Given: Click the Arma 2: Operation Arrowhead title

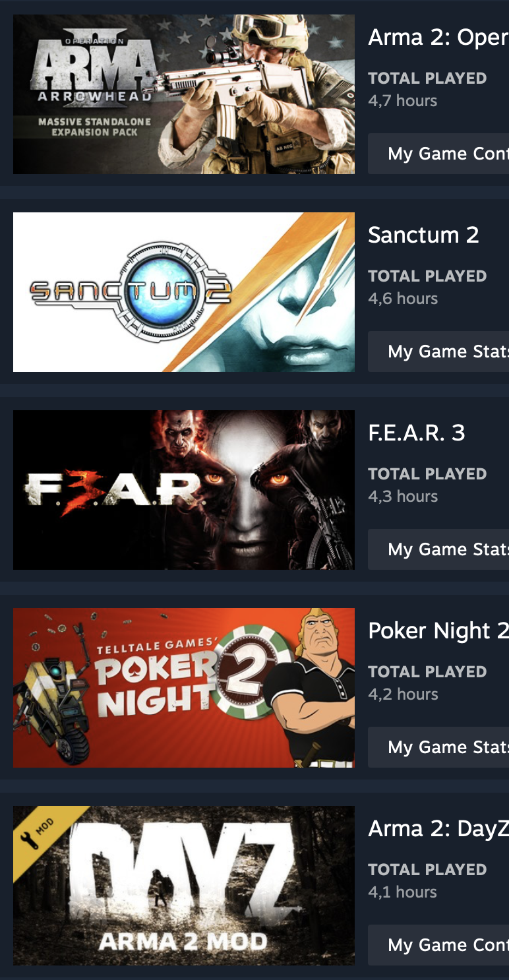Looking at the screenshot, I should coord(438,38).
